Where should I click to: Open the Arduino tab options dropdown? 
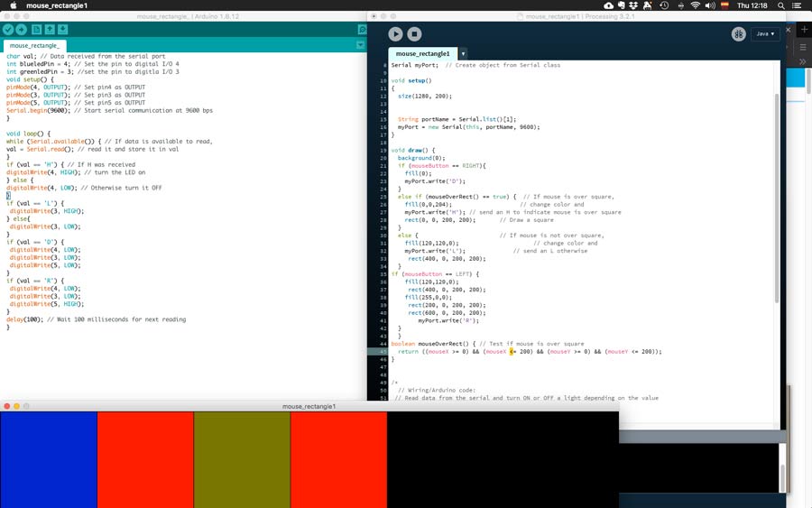pyautogui.click(x=360, y=45)
